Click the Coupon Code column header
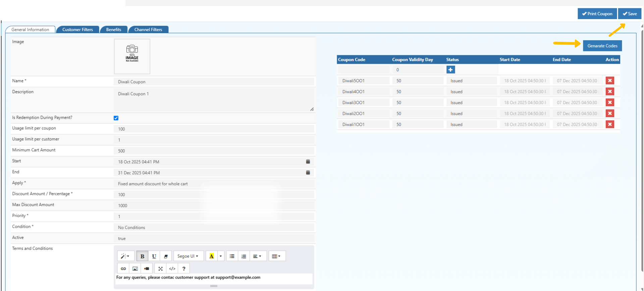Viewport: 644px width, 291px height. [352, 60]
